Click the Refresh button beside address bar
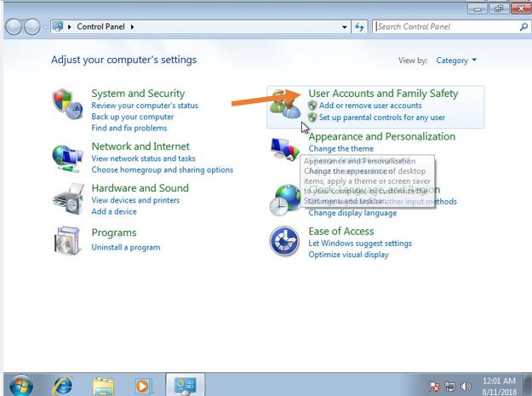 click(360, 26)
